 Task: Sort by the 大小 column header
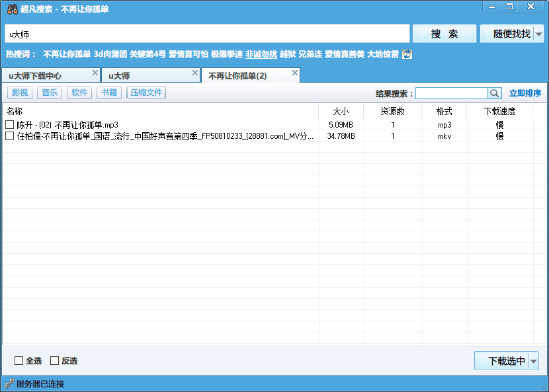tap(341, 111)
